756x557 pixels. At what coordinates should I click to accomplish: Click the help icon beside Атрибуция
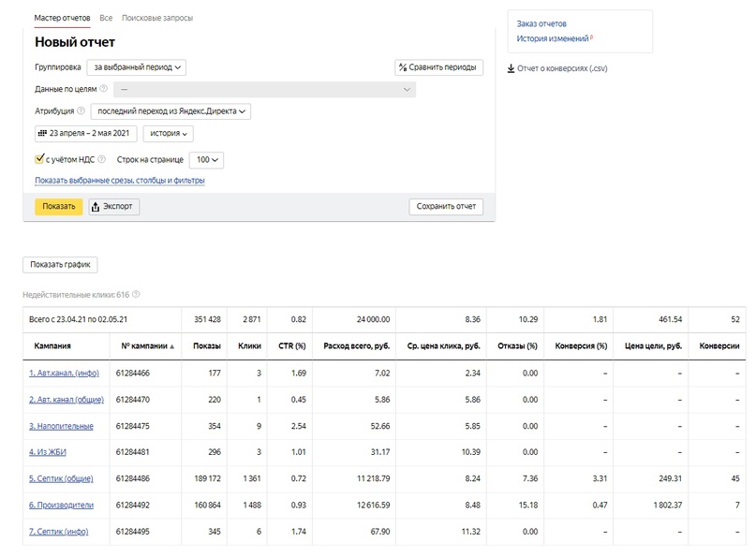(x=81, y=110)
